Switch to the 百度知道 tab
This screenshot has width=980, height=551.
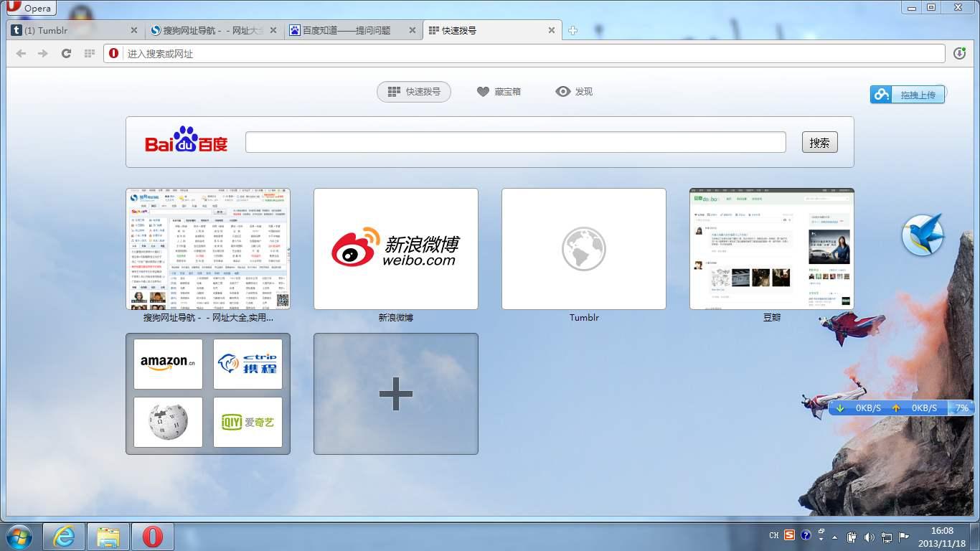(x=344, y=30)
